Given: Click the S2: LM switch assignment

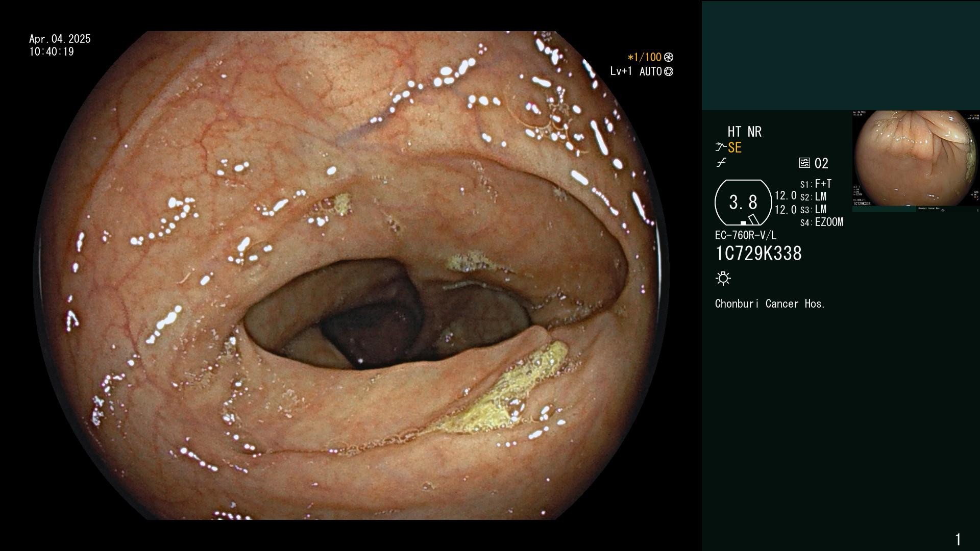Looking at the screenshot, I should click(813, 197).
